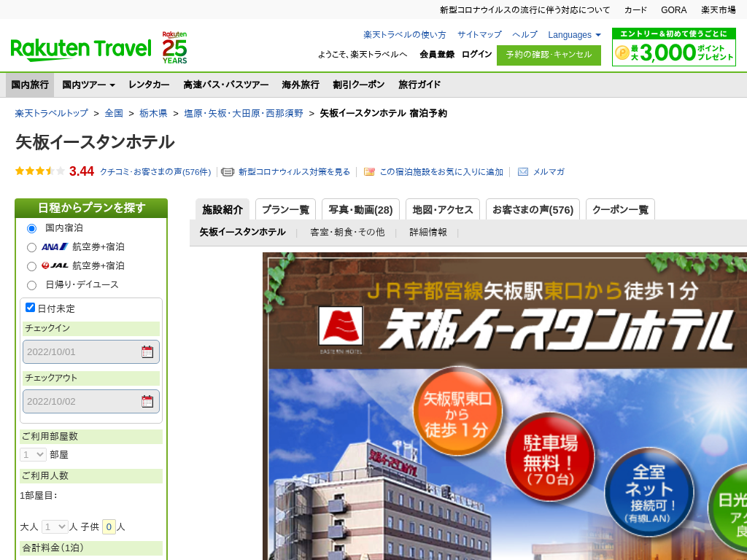Click the 予約の確認・キャンセル button
This screenshot has width=747, height=560.
click(549, 55)
